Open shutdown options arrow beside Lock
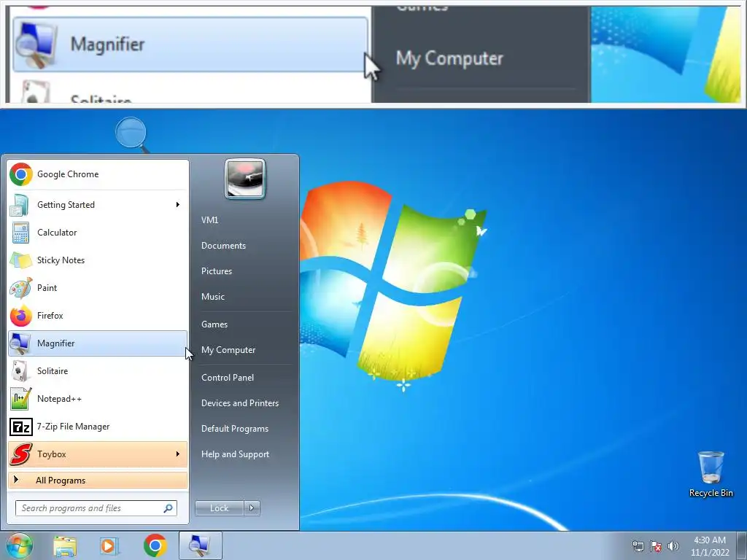The image size is (747, 560). (252, 508)
